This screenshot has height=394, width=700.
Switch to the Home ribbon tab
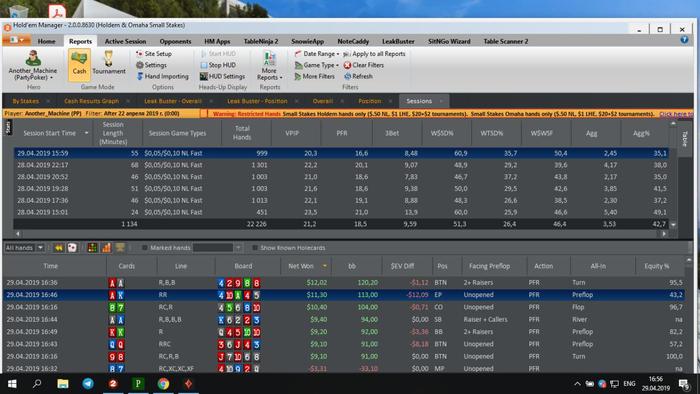click(46, 41)
